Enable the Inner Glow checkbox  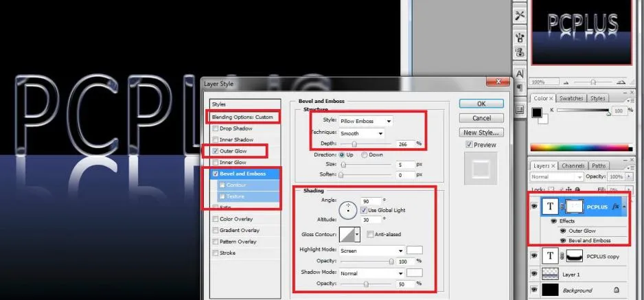click(x=215, y=163)
